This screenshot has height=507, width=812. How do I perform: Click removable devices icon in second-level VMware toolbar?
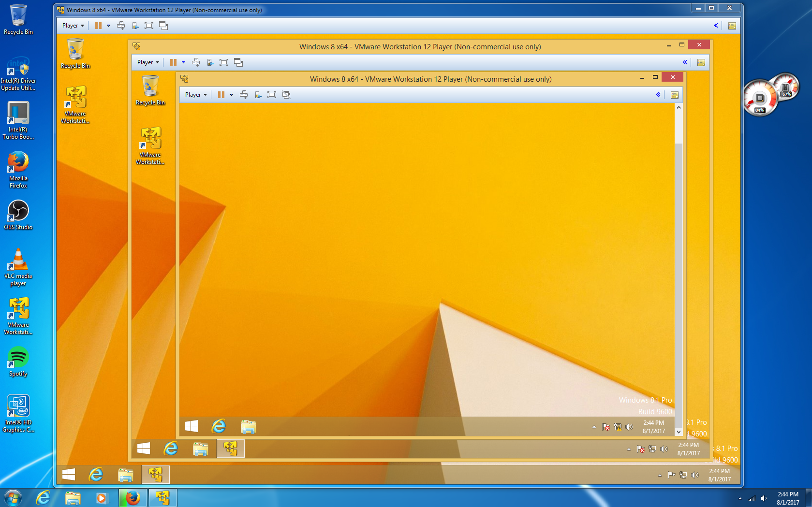pyautogui.click(x=210, y=62)
